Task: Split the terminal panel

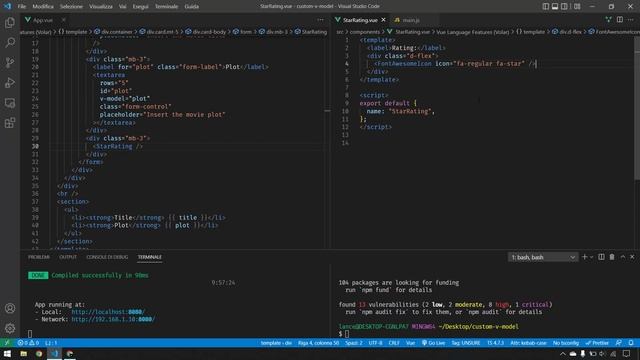Action: click(x=601, y=257)
